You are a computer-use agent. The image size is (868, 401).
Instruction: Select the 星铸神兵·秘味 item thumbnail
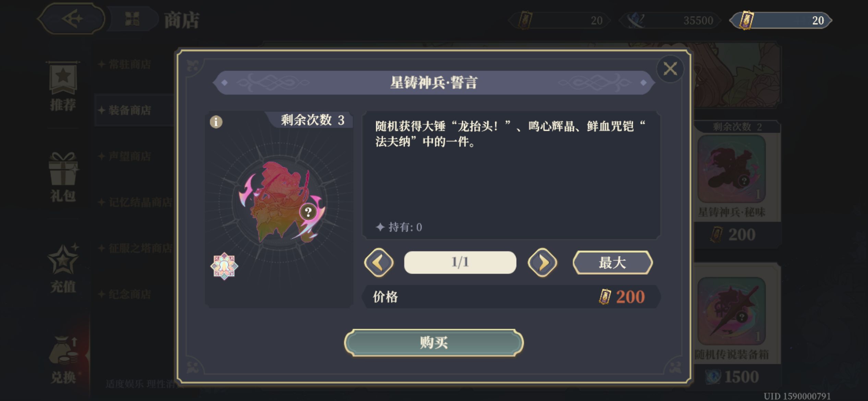pyautogui.click(x=732, y=169)
